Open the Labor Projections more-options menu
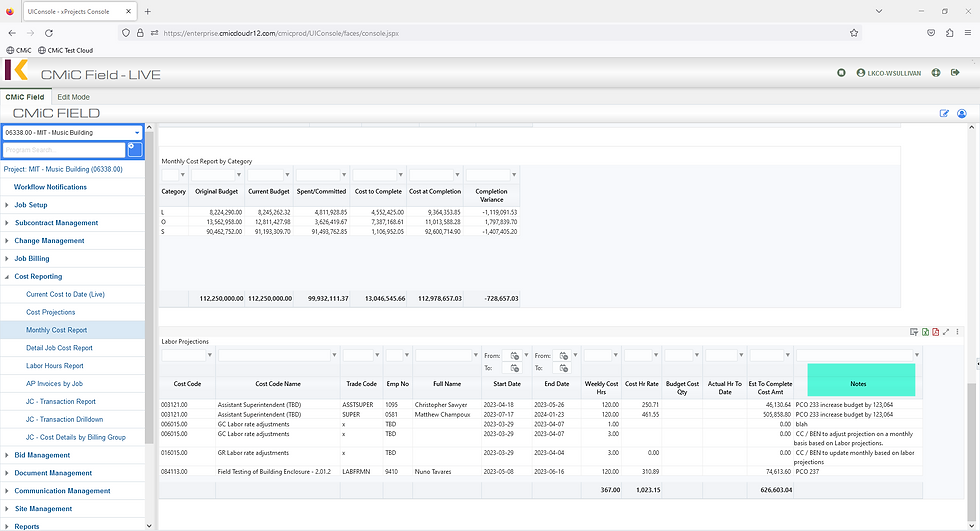The width and height of the screenshot is (980, 531). pos(957,332)
